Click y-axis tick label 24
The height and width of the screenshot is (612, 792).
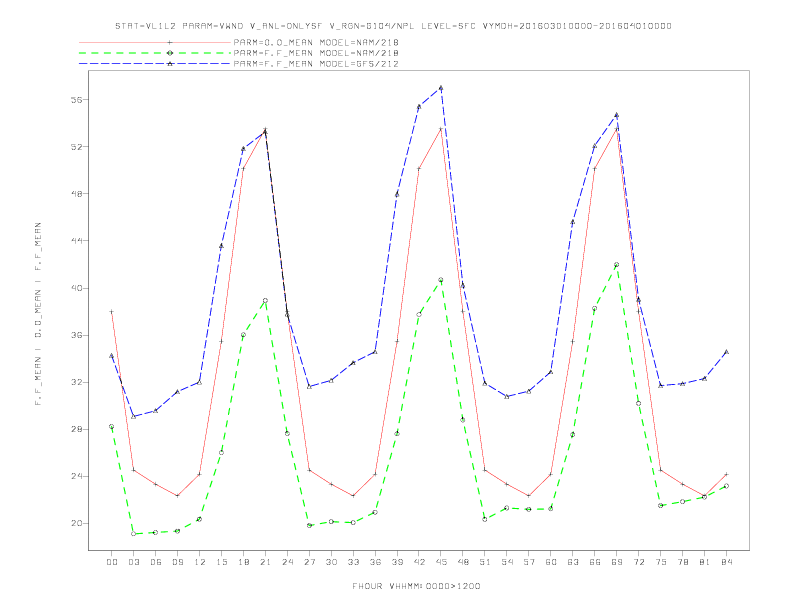[76, 476]
